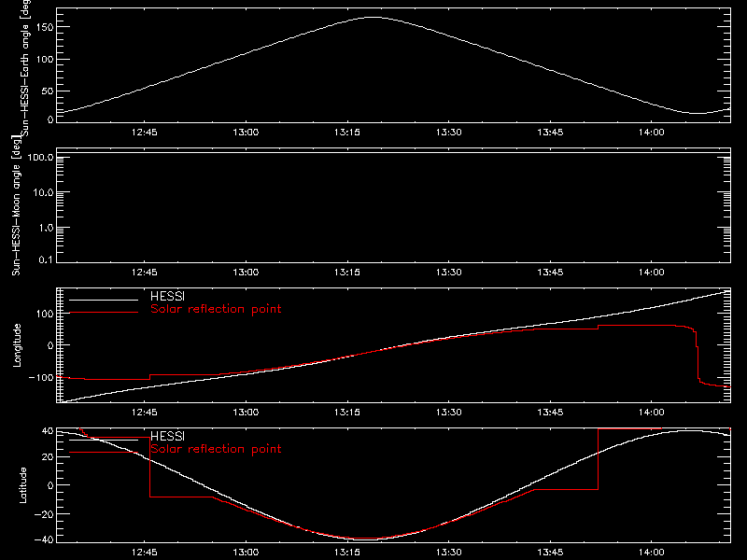Click sharp red longitude drop after 14:00
The image size is (747, 560).
point(698,355)
